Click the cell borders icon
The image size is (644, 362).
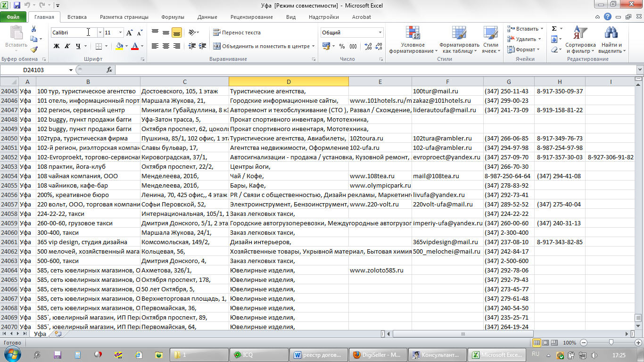point(98,46)
